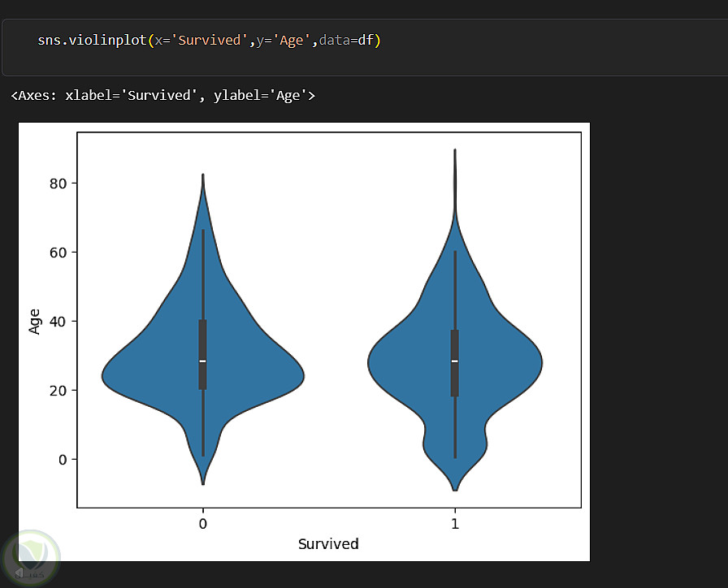Click the y-axis tick label 80
This screenshot has width=728, height=588.
tap(55, 184)
